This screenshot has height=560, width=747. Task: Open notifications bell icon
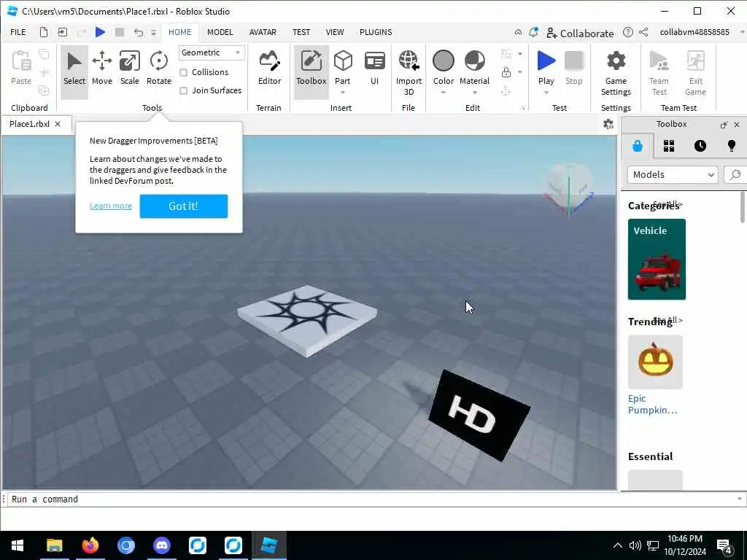coord(533,32)
